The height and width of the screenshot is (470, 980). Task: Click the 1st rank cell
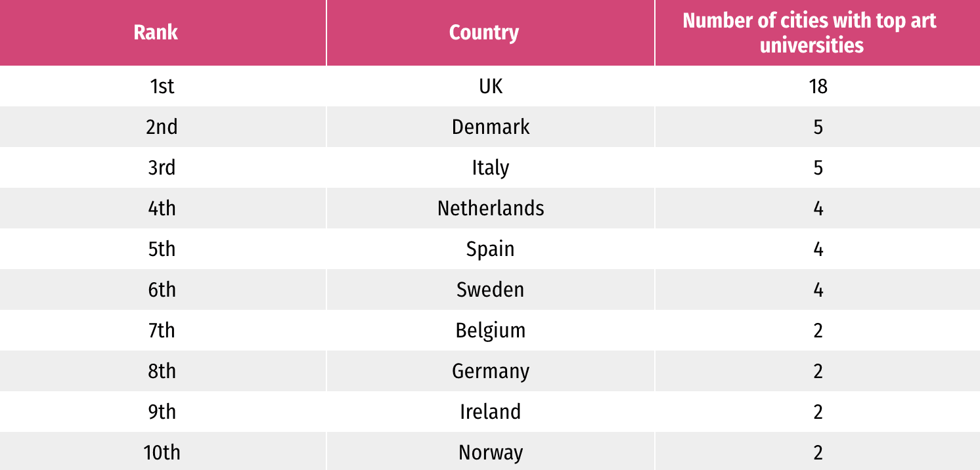pos(162,86)
